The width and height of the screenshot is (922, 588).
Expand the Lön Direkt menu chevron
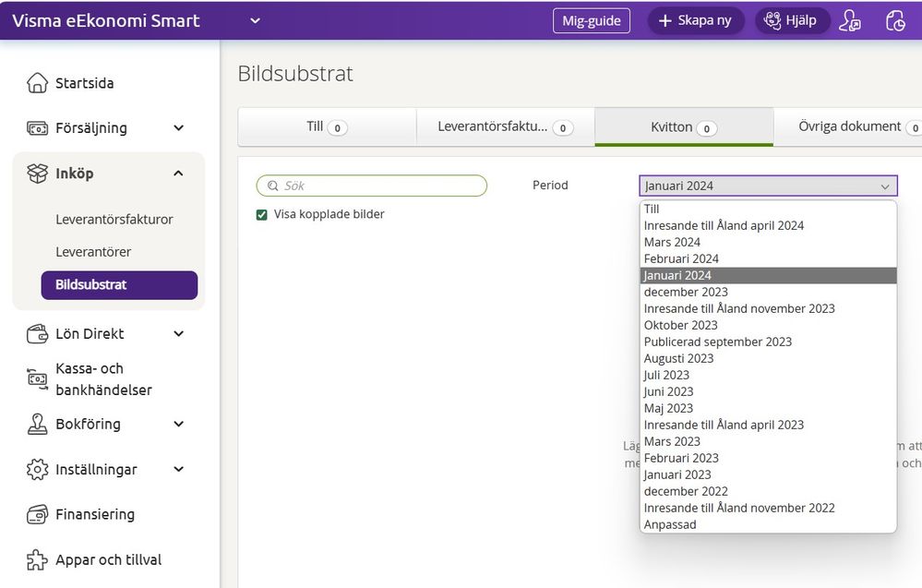pos(179,334)
